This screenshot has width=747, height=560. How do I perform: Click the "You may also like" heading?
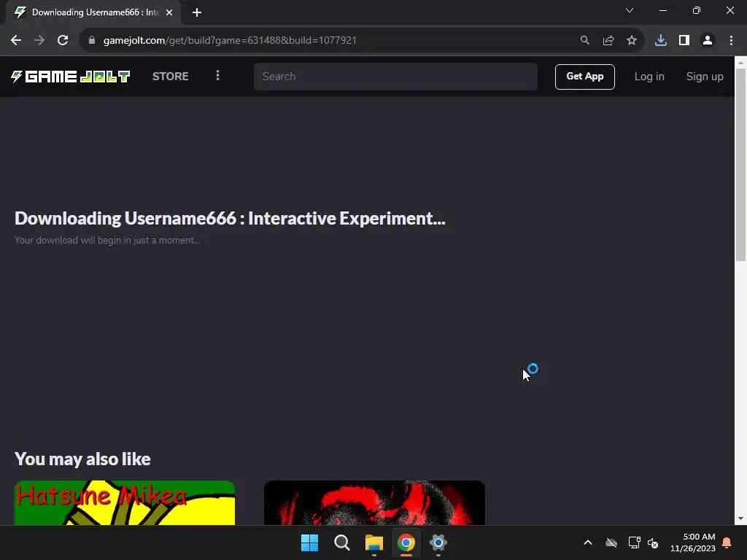[x=82, y=459]
